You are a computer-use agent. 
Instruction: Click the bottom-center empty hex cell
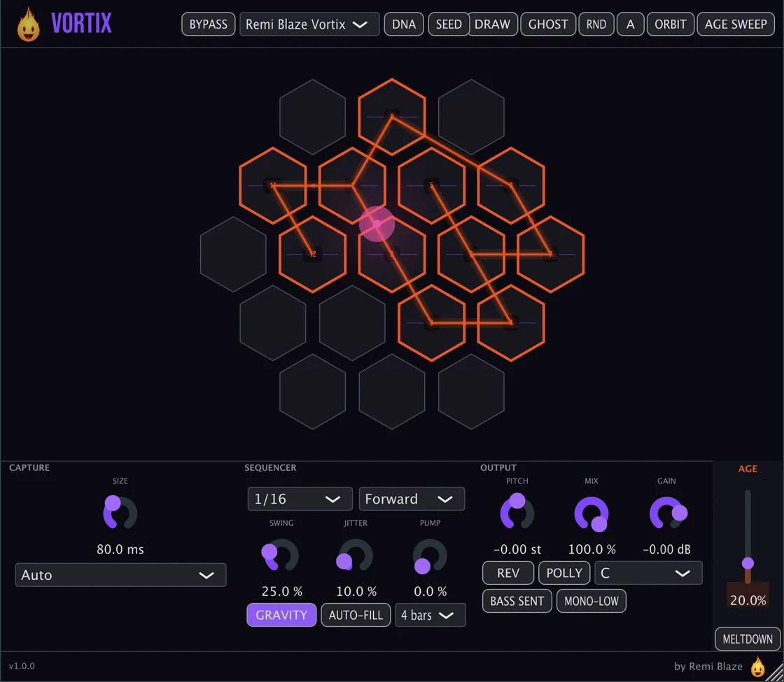[392, 392]
